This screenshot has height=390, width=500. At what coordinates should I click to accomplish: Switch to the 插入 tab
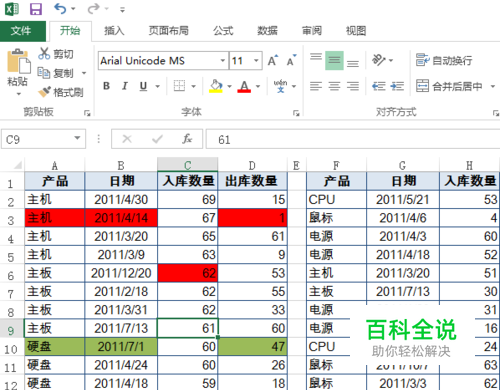point(114,31)
